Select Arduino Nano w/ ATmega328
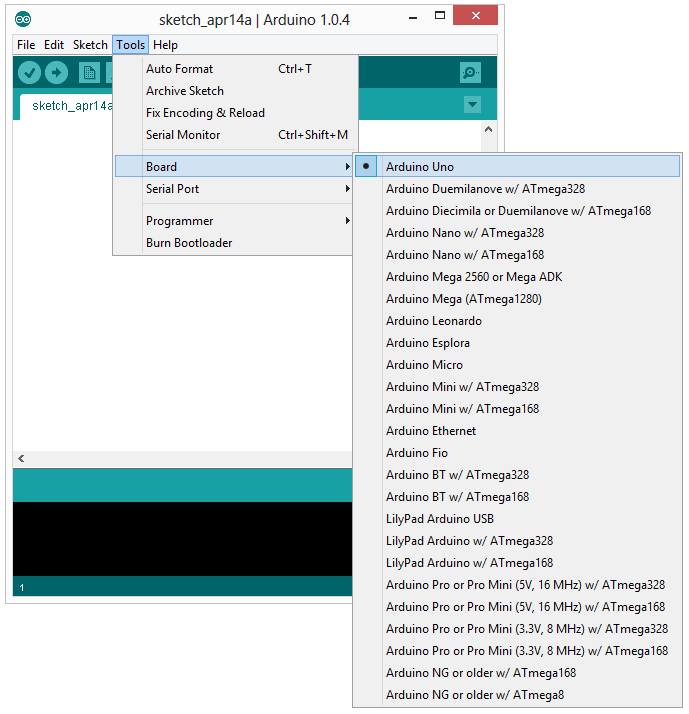This screenshot has height=714, width=689. [517, 233]
